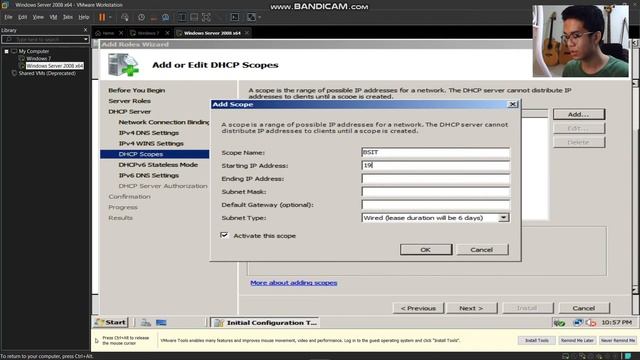Open the View menu

[x=38, y=17]
